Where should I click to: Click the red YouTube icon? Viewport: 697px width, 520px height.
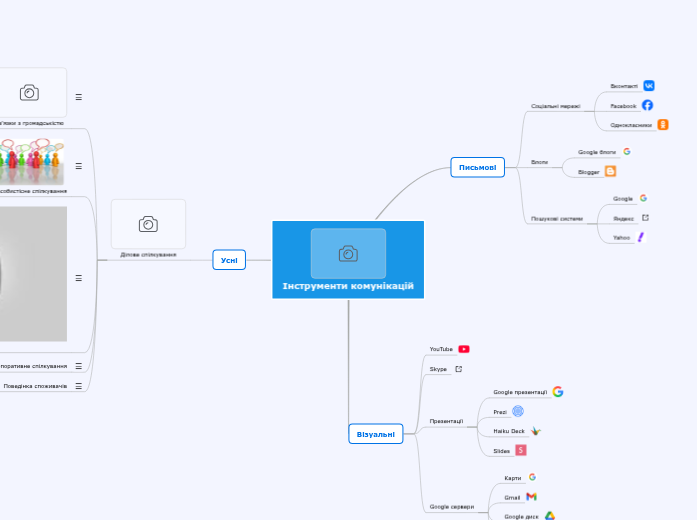(x=464, y=349)
